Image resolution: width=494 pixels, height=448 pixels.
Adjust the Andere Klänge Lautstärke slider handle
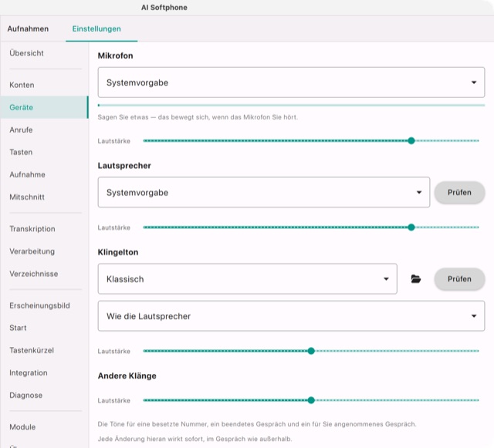coord(311,400)
